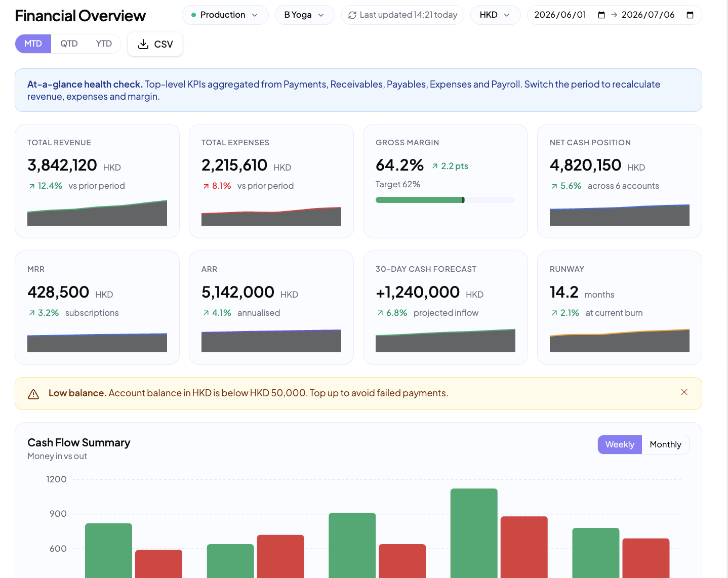This screenshot has width=728, height=578.
Task: Switch to the QTD period
Action: [69, 44]
